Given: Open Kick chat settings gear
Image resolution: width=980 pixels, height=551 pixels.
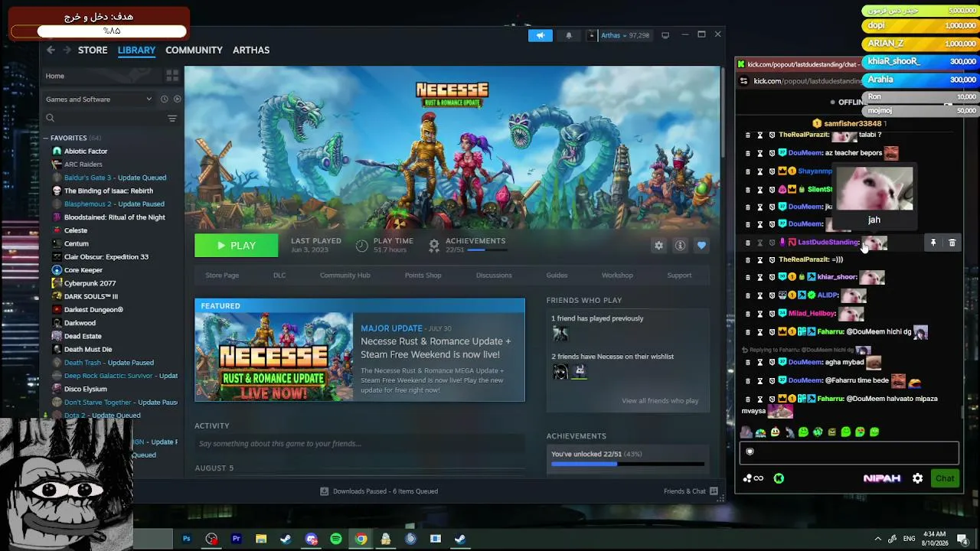Looking at the screenshot, I should point(917,478).
